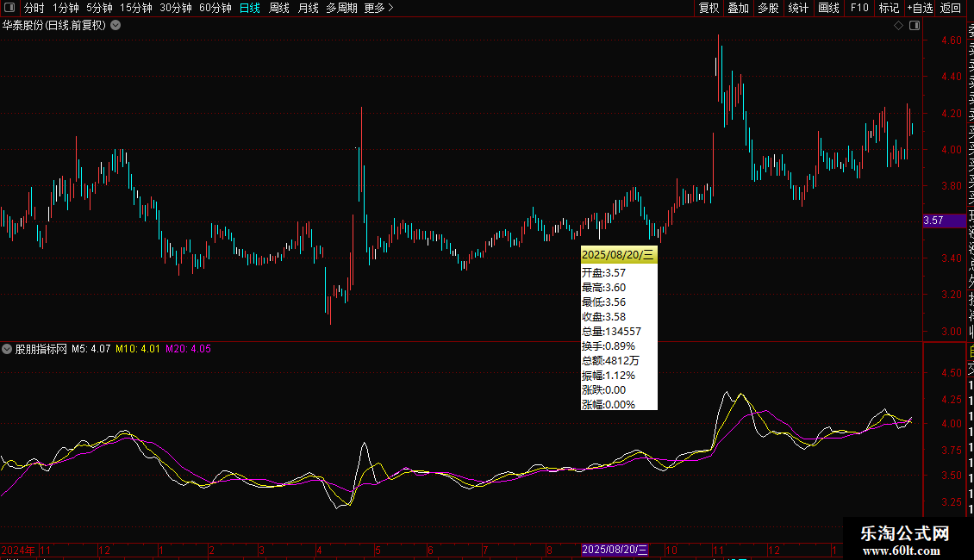Screen dimensions: 974x560
Task: Select the 60分钟 period
Action: [x=215, y=8]
